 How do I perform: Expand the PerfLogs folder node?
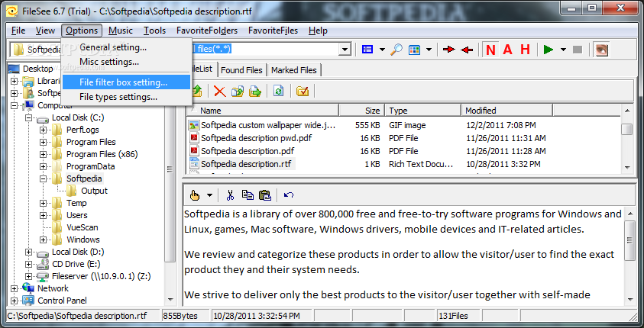pyautogui.click(x=43, y=130)
